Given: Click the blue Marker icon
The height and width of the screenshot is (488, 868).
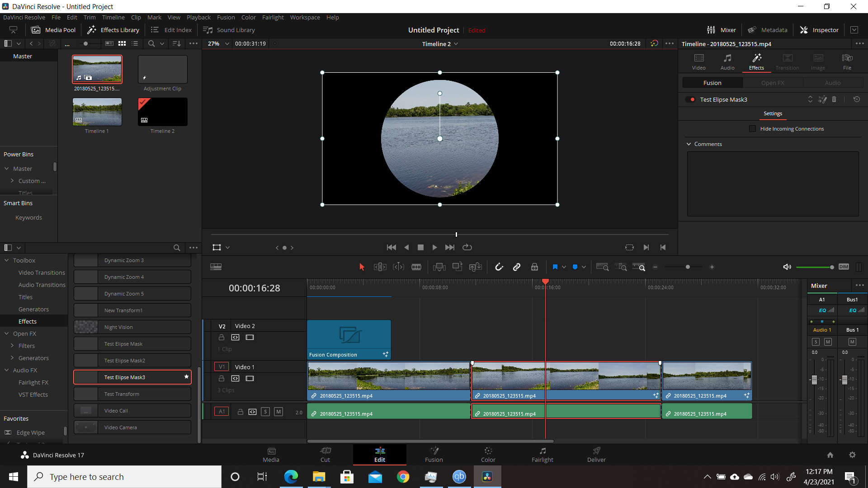Looking at the screenshot, I should pyautogui.click(x=575, y=267).
